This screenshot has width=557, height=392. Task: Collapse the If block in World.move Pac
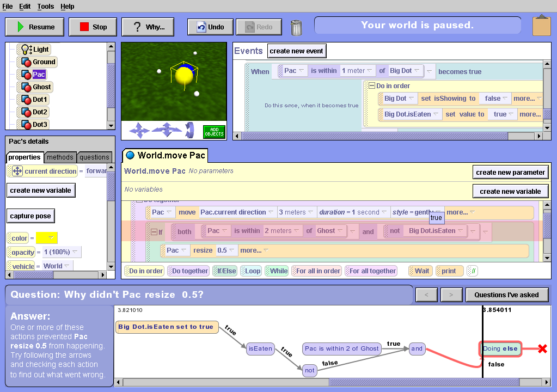pos(154,231)
